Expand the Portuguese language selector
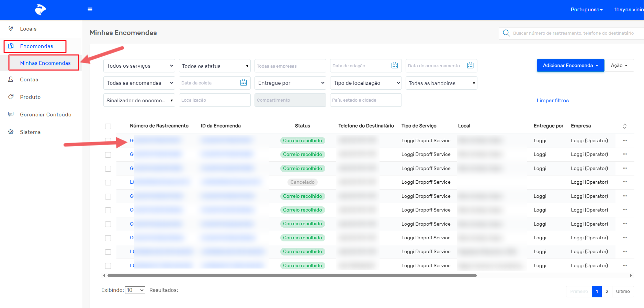 (586, 10)
